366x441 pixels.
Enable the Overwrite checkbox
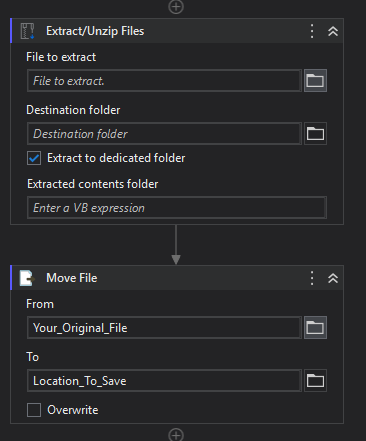(34, 410)
